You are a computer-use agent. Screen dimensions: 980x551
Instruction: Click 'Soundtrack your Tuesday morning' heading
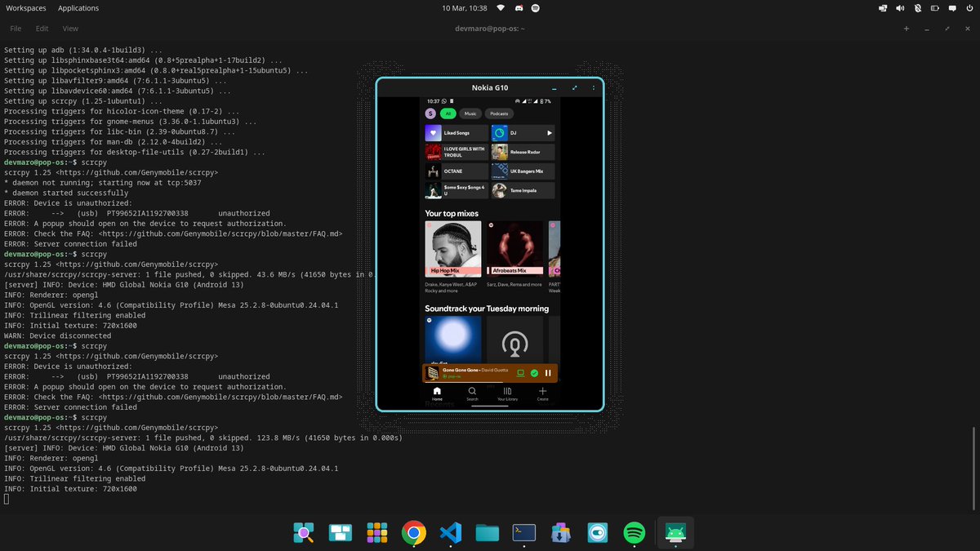[x=487, y=309]
